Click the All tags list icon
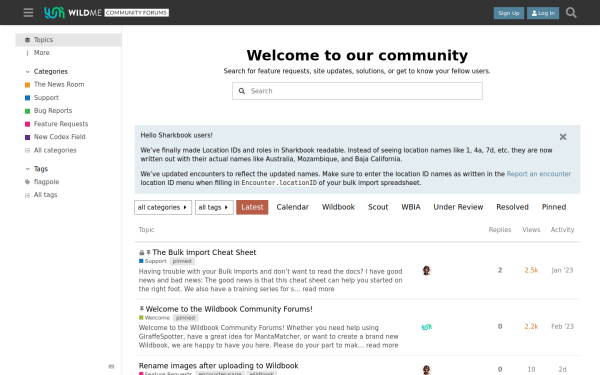600x375 pixels. tap(28, 195)
